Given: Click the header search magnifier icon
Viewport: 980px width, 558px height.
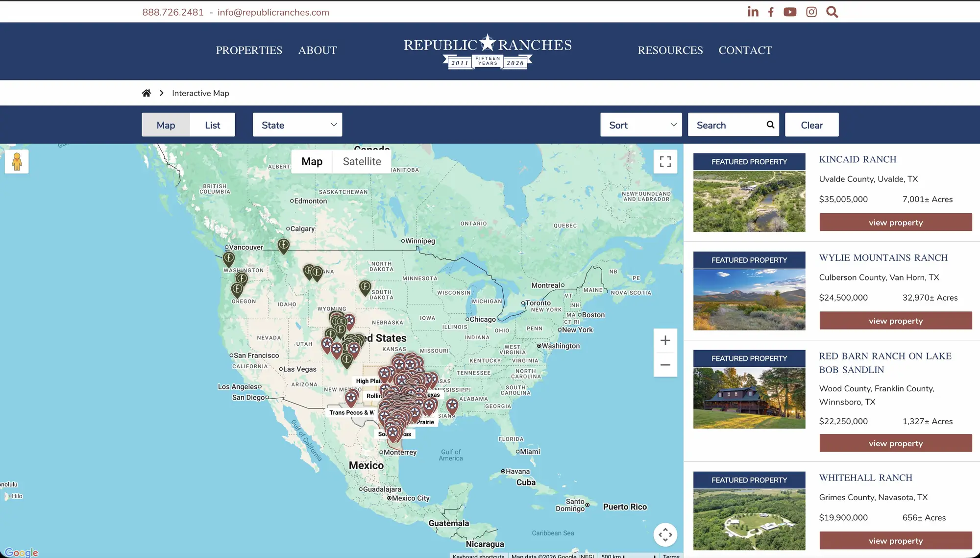Looking at the screenshot, I should 832,12.
